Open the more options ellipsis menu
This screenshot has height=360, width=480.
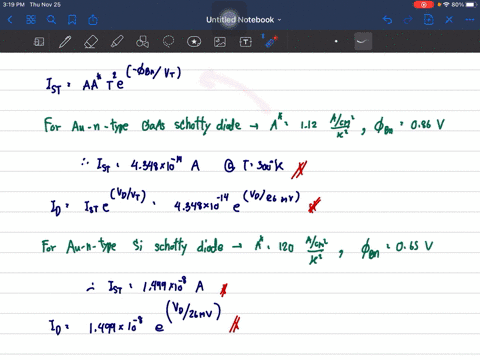pos(470,20)
